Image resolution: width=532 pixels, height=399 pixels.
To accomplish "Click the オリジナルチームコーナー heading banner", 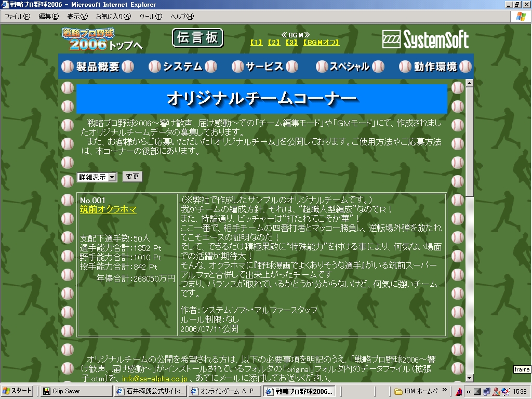I will [262, 99].
